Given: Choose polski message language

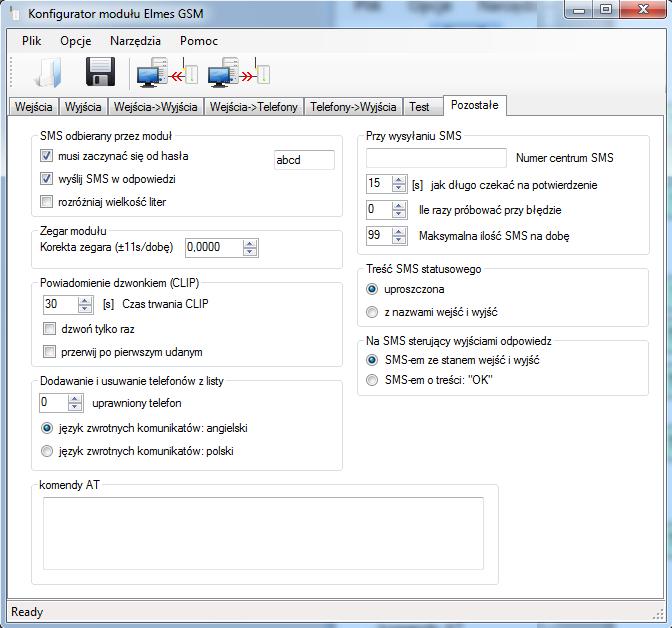Looking at the screenshot, I should pos(47,451).
